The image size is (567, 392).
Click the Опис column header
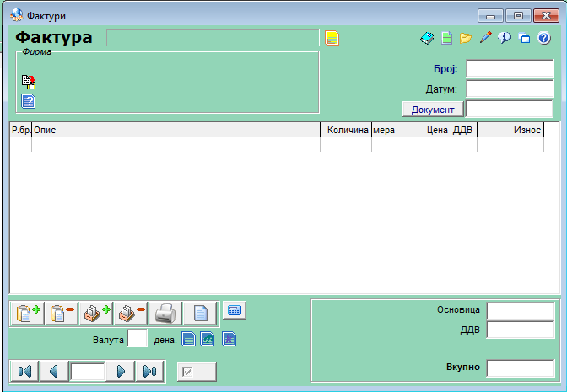coord(175,131)
